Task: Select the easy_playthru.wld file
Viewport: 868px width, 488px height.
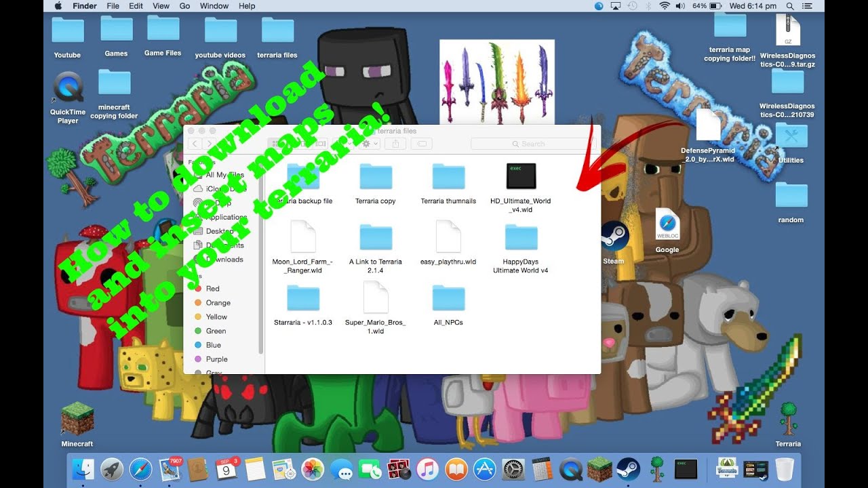Action: click(448, 237)
